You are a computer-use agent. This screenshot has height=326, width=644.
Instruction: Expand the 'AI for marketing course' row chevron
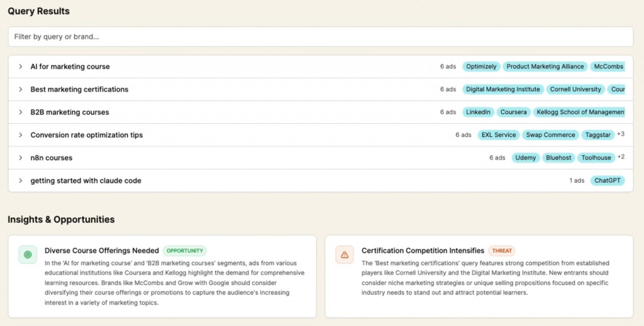tap(21, 67)
